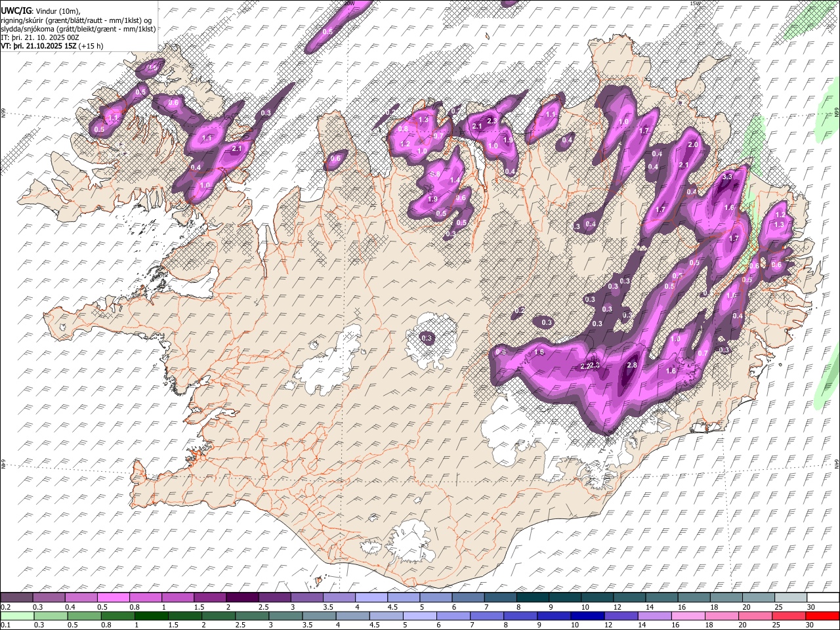Pick the snow legend swatch between 4 and 4.5
The width and height of the screenshot is (840, 630).
(x=371, y=598)
